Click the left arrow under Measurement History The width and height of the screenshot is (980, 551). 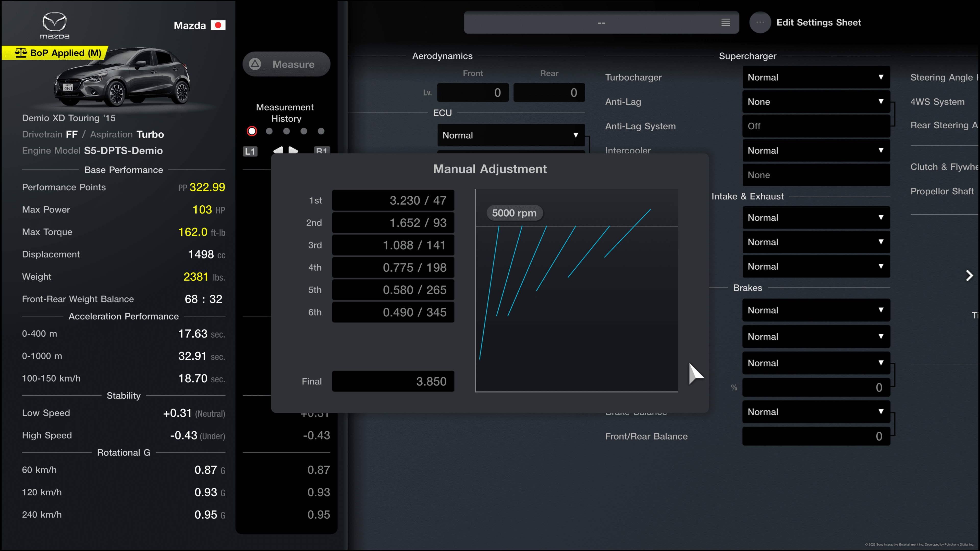click(x=278, y=151)
